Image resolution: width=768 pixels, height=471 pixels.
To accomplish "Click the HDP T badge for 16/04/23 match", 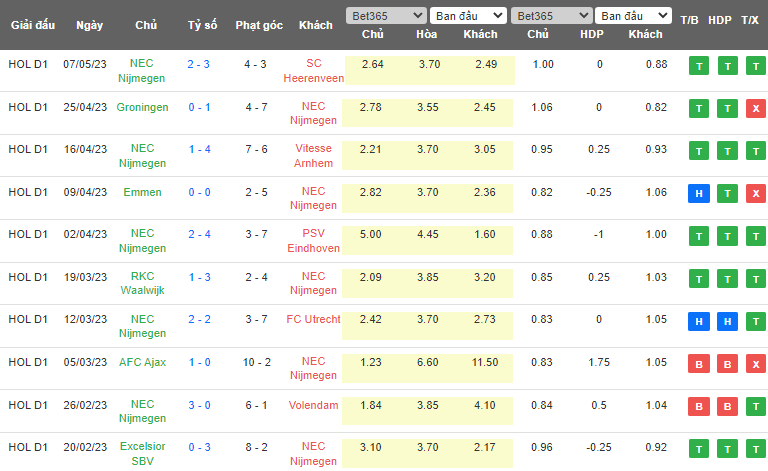I will pos(728,151).
